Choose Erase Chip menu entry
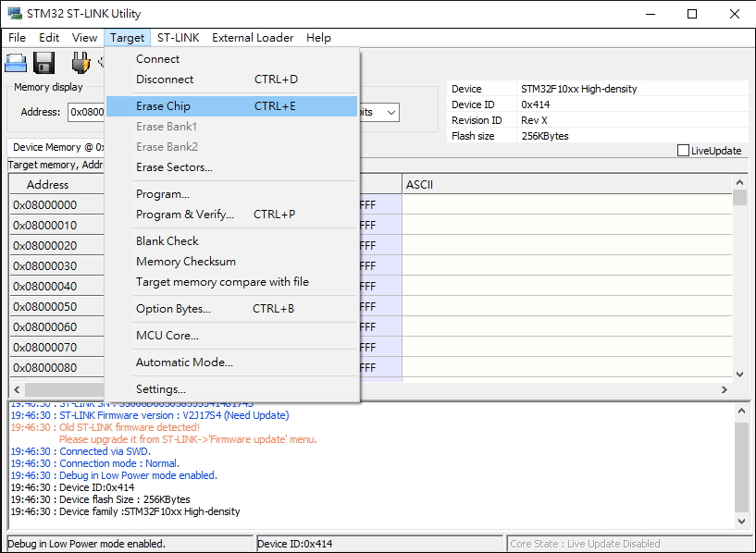 232,106
